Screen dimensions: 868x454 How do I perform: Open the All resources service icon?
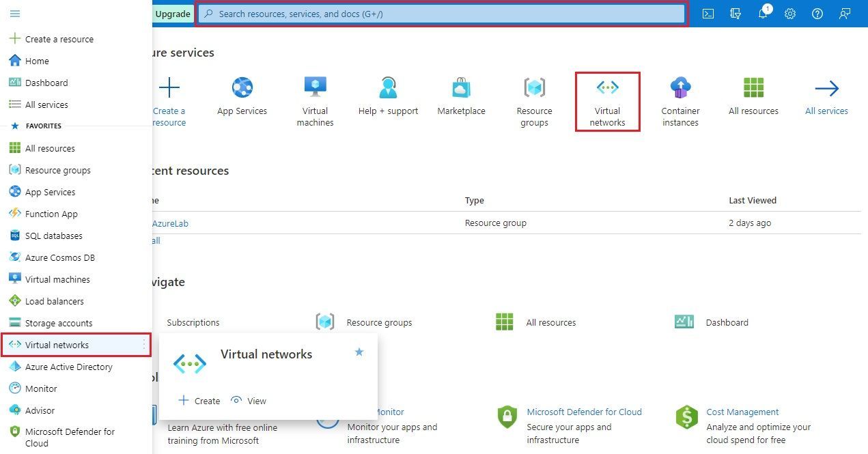753,88
